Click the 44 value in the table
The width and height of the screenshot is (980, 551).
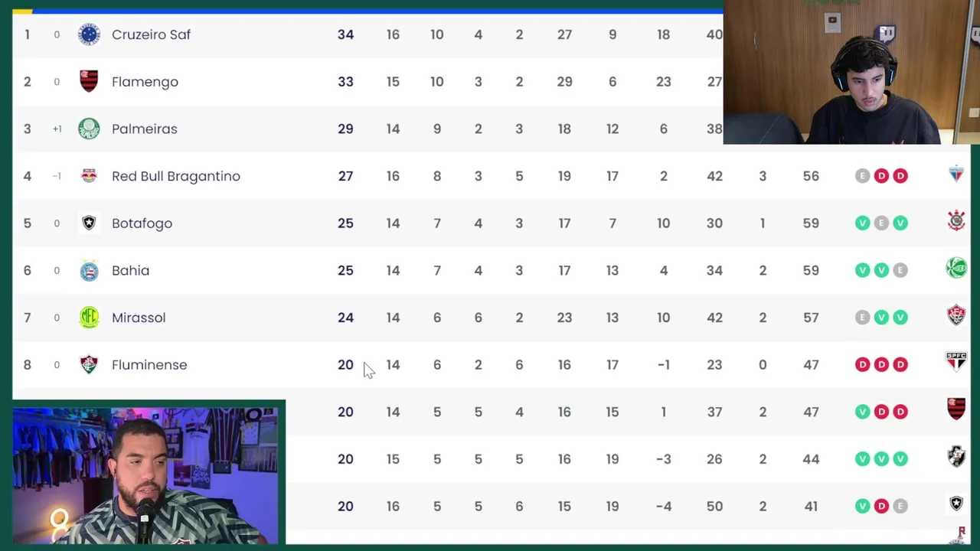coord(811,459)
